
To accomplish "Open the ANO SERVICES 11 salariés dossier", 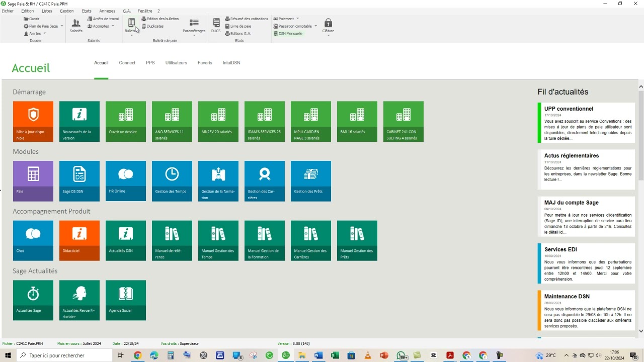I will 172,121.
